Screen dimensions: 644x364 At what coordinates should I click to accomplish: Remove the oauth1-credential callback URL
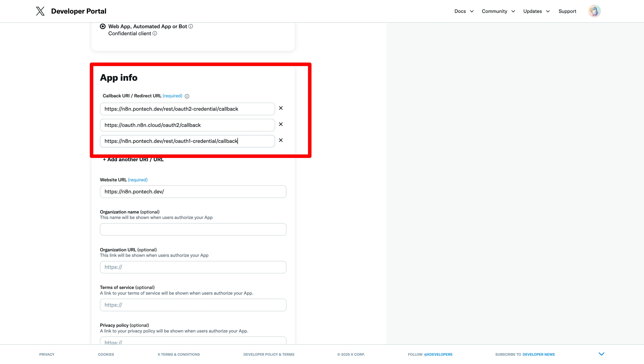point(281,140)
